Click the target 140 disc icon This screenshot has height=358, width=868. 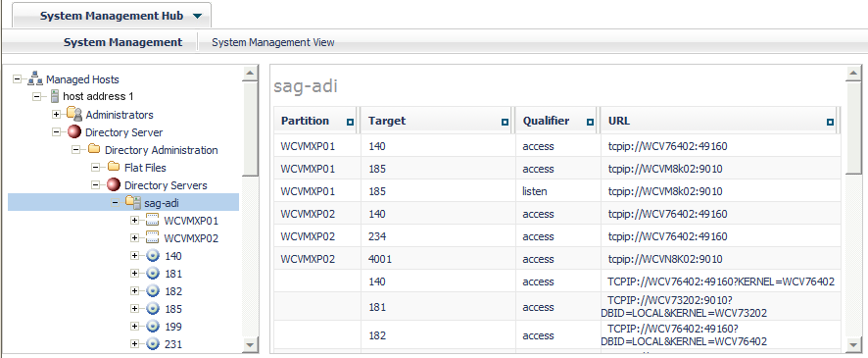[152, 256]
